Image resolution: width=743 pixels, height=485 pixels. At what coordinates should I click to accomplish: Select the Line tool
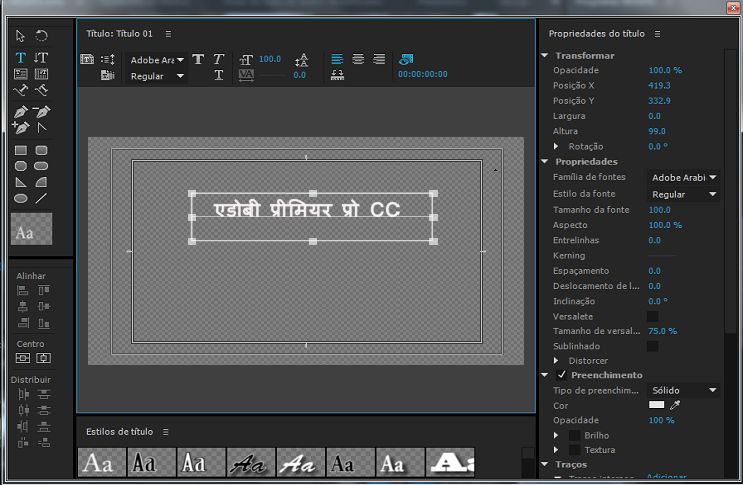41,198
